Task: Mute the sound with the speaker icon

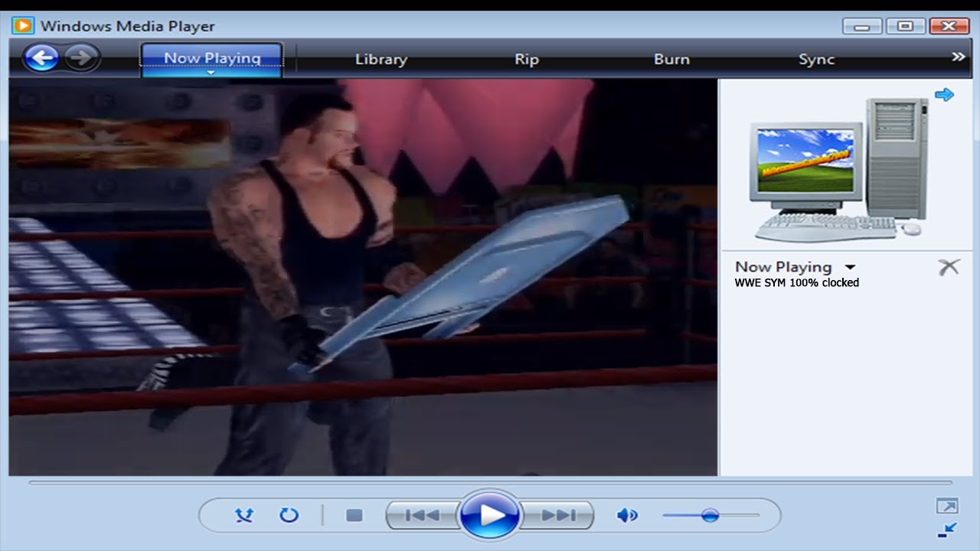Action: click(627, 515)
